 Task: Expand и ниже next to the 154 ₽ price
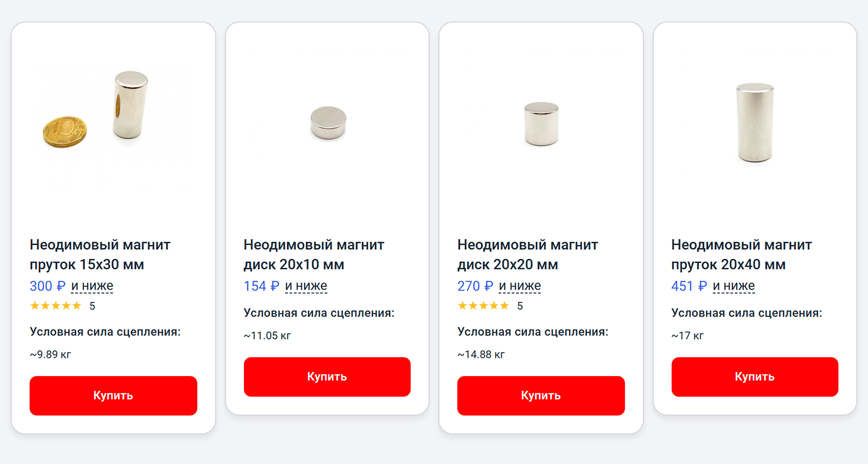[306, 286]
